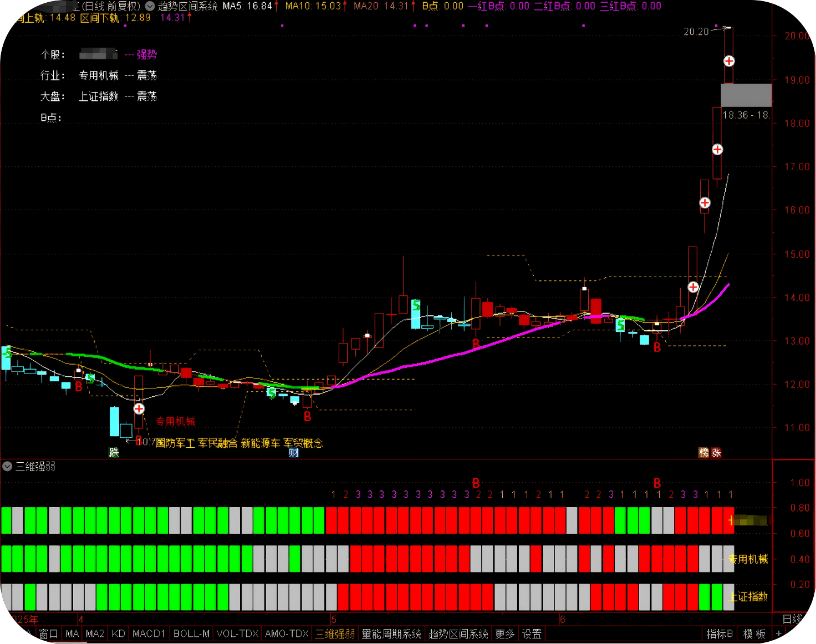Switch to the VOL-TDX tab

[237, 633]
